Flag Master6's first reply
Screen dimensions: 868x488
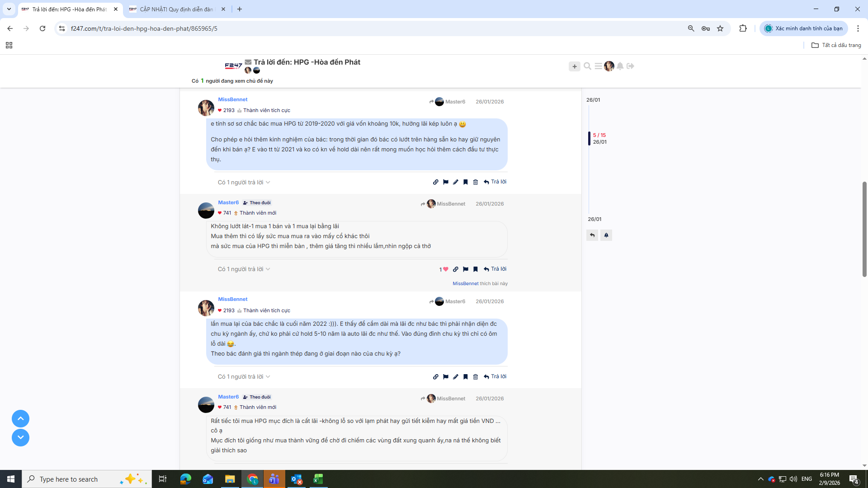pos(465,269)
